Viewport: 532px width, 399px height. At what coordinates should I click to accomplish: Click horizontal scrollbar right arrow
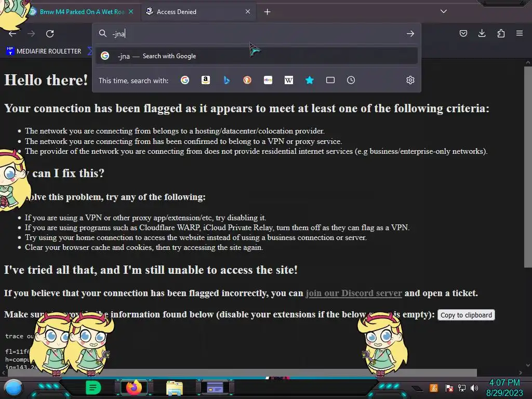[521, 373]
